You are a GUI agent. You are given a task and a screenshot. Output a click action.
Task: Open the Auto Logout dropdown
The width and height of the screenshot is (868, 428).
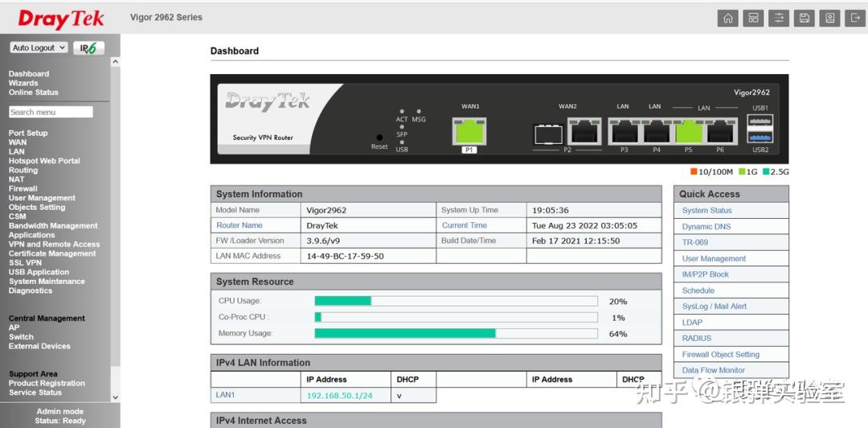pos(39,47)
